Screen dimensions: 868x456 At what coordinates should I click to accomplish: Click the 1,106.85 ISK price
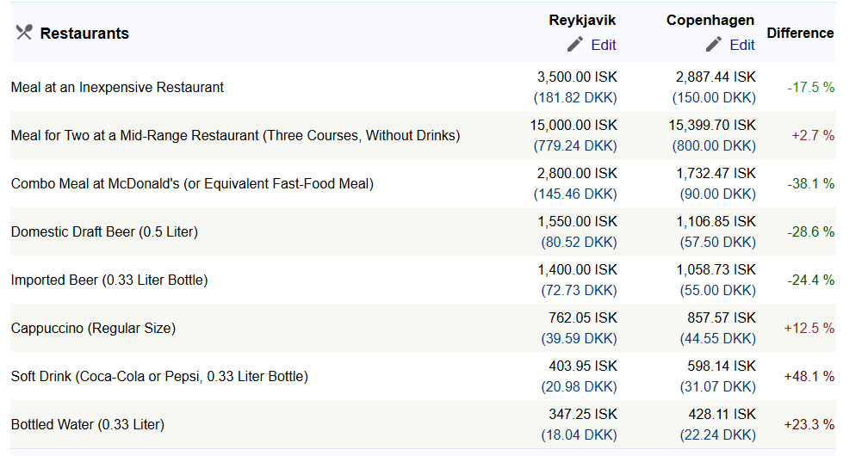coord(716,221)
